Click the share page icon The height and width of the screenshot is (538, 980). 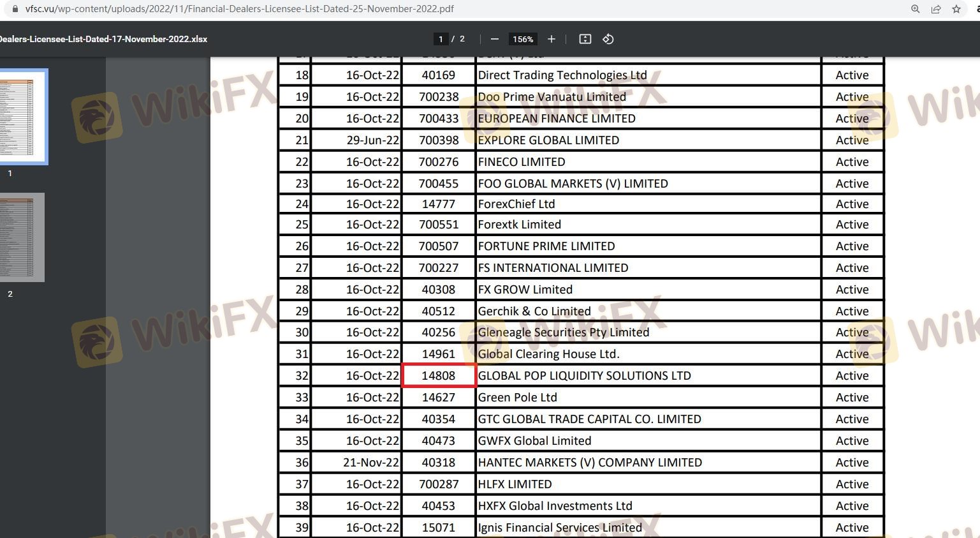coord(935,9)
